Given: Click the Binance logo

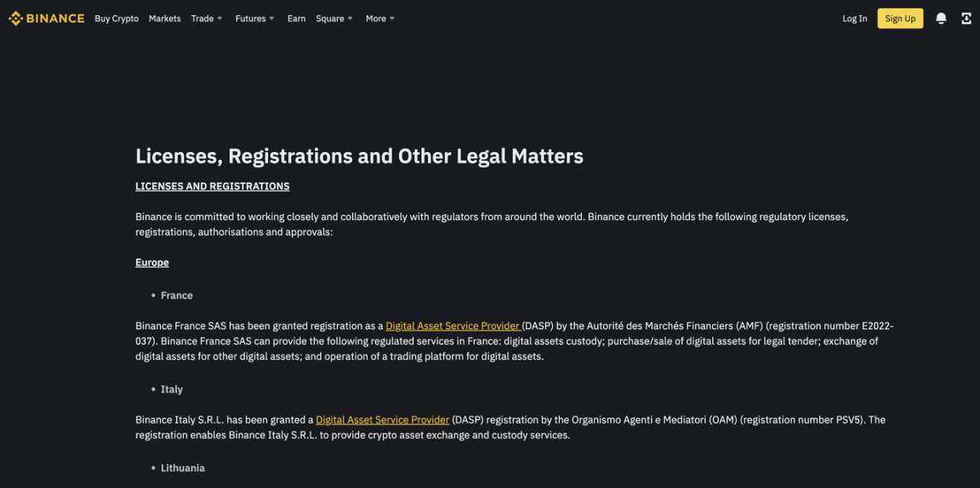Looking at the screenshot, I should click(47, 19).
